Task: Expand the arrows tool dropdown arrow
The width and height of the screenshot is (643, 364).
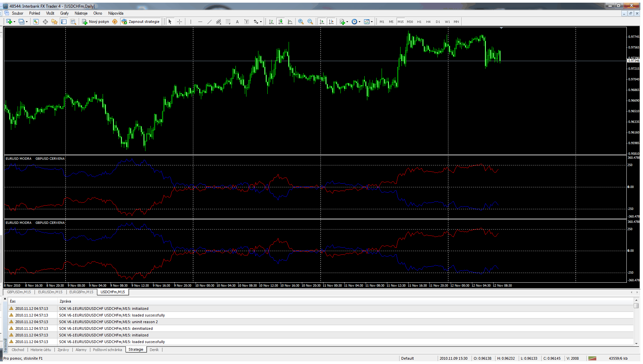Action: [x=261, y=22]
